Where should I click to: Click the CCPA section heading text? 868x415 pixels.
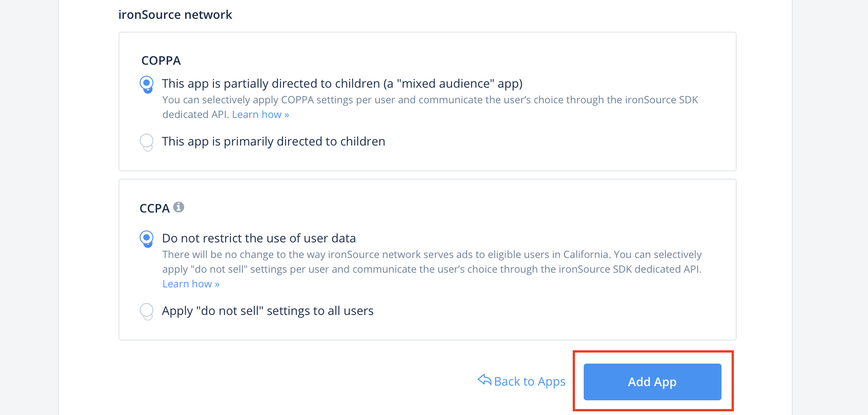154,208
